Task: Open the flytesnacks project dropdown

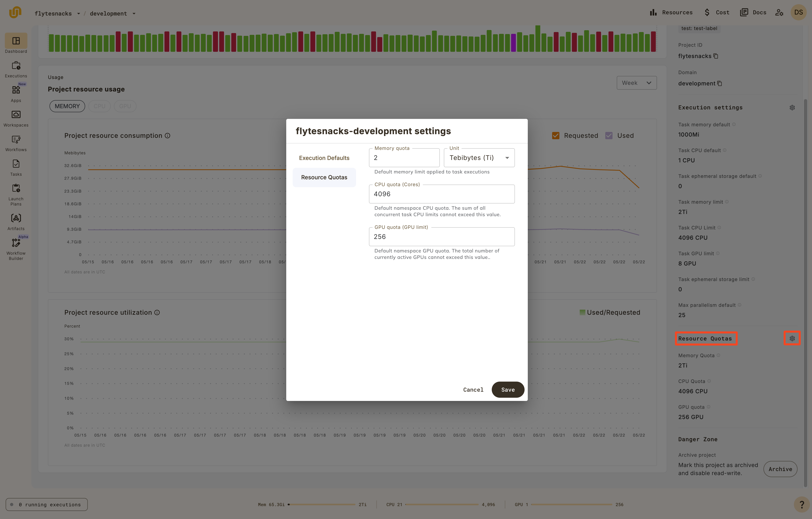Action: (x=58, y=13)
